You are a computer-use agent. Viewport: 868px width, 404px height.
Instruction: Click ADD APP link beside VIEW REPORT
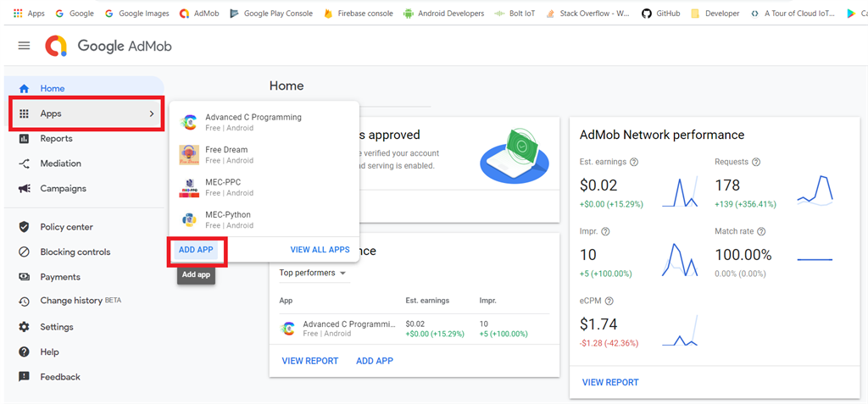(375, 361)
